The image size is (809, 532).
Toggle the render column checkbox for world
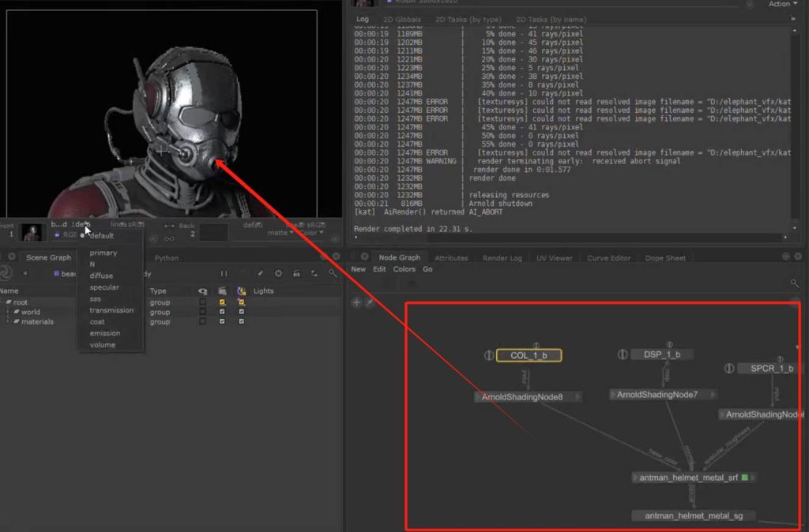pos(222,312)
